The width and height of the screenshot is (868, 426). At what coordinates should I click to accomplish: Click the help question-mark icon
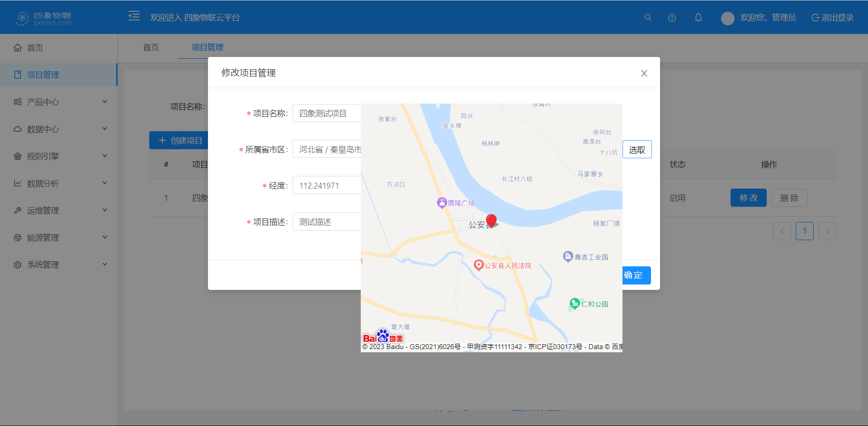point(672,18)
